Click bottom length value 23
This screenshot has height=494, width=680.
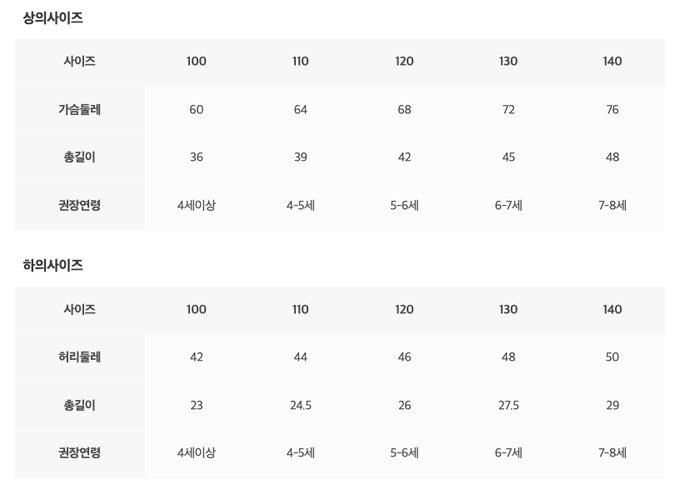[196, 405]
